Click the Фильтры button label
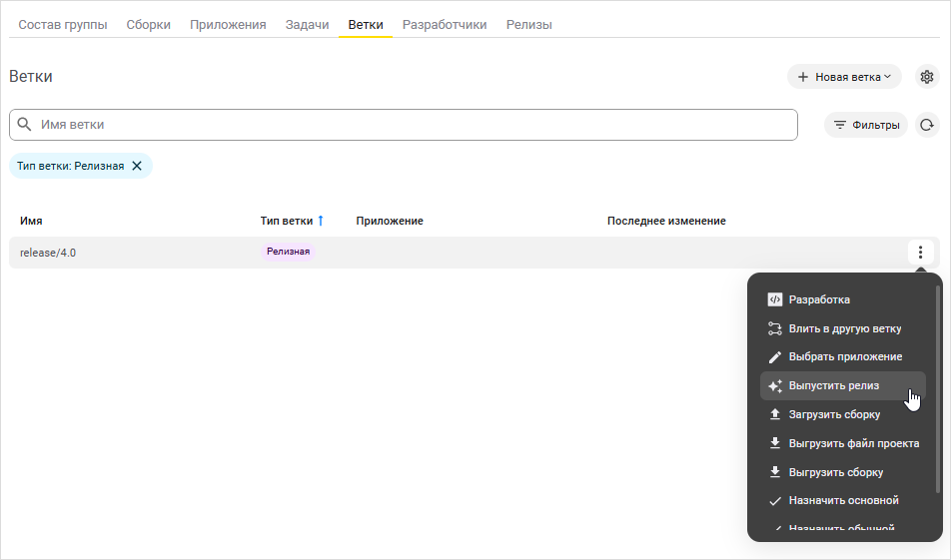 876,125
